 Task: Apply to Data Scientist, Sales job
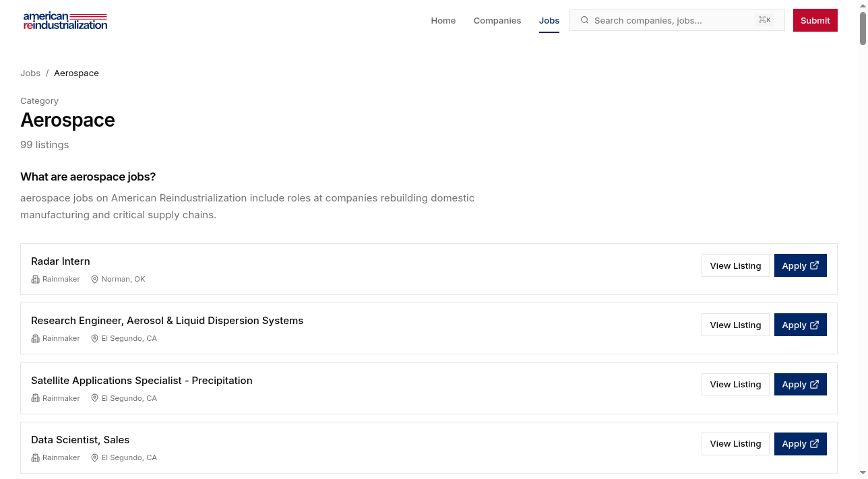pos(801,443)
